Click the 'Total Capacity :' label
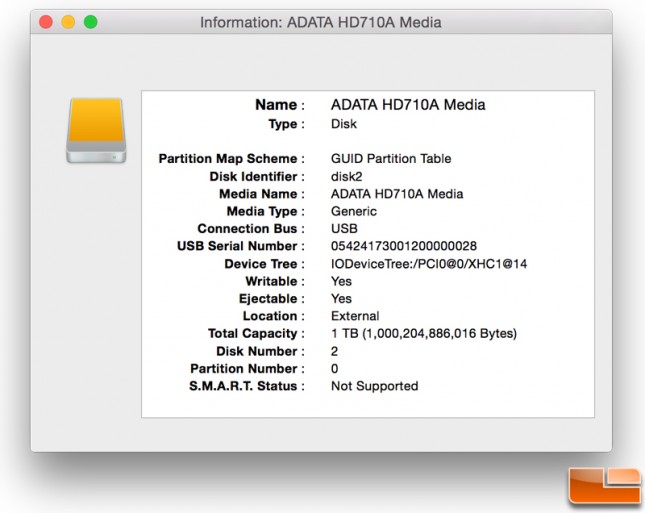645x513 pixels. coord(256,334)
